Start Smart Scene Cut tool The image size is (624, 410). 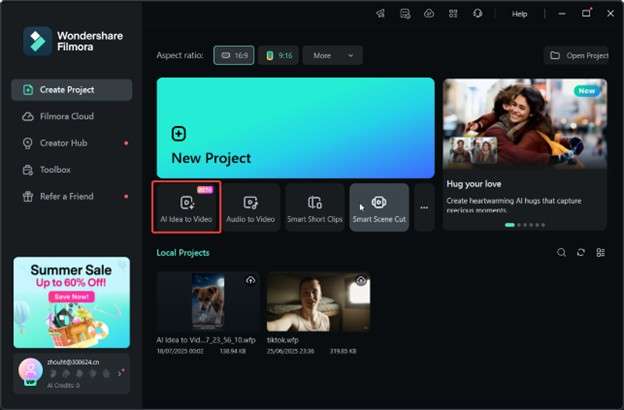(x=379, y=207)
